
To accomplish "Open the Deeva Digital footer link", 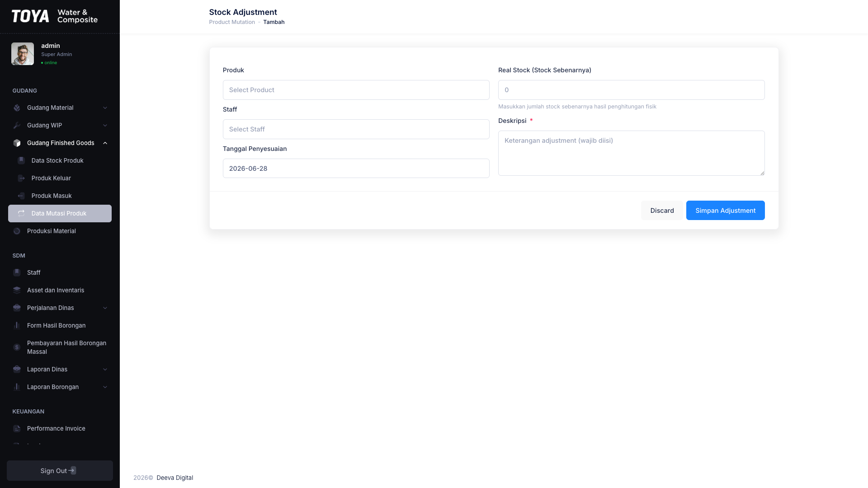I will coord(175,478).
